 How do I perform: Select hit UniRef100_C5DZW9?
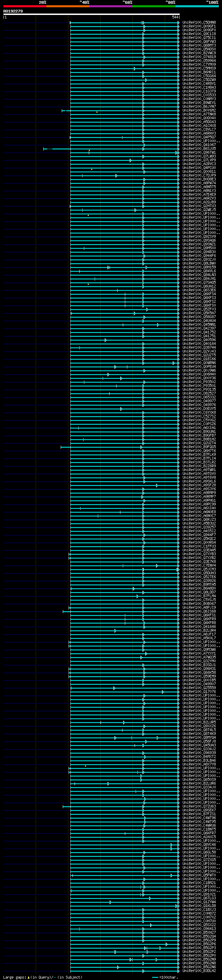tap(199, 80)
